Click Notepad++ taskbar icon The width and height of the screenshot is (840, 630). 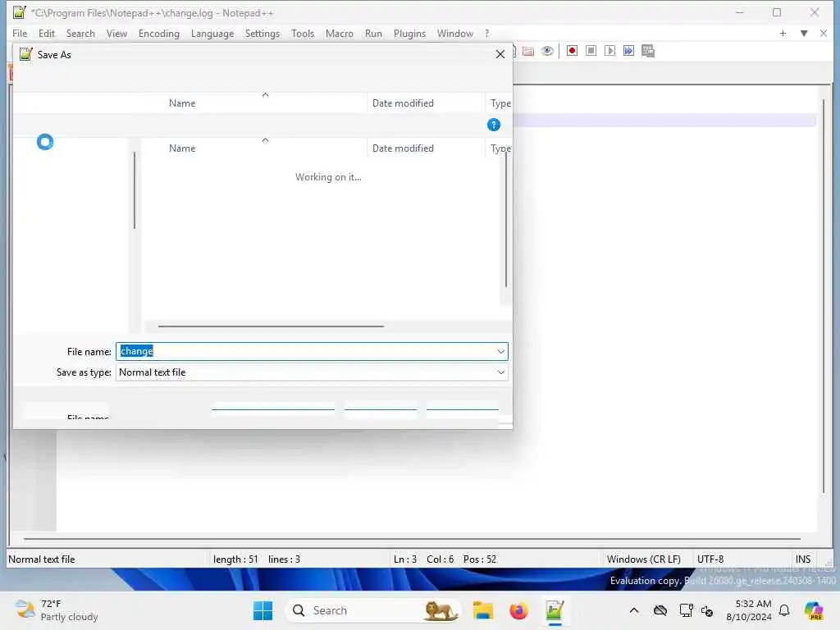point(555,610)
